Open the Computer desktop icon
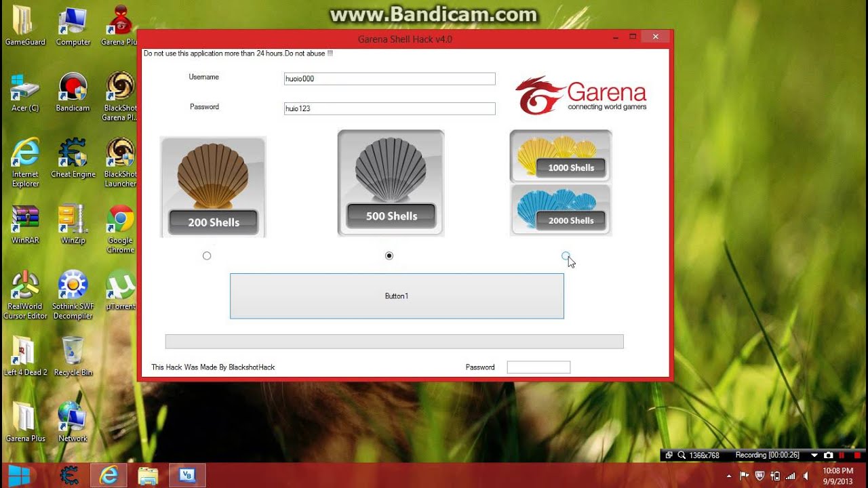Image resolution: width=868 pixels, height=488 pixels. (73, 26)
